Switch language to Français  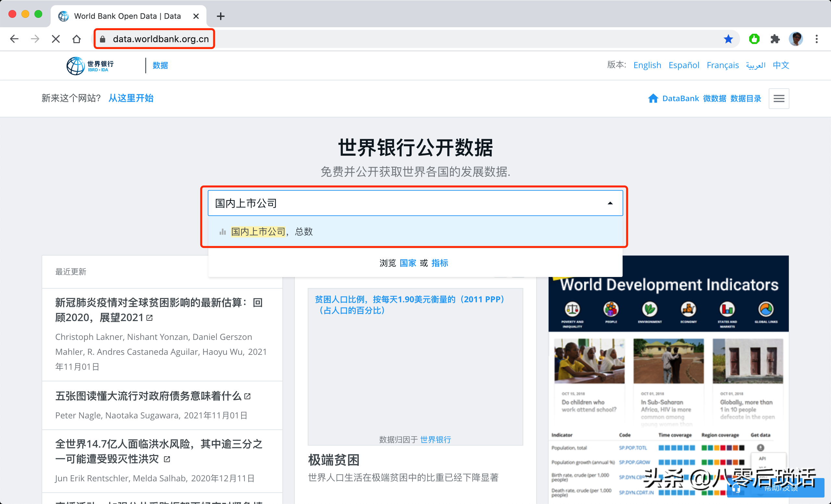click(723, 65)
